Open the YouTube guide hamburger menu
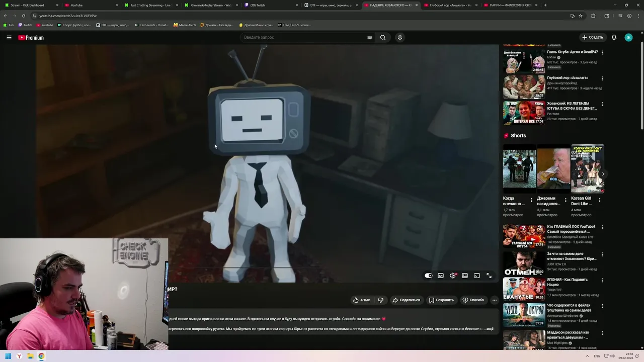Screen dimensions: 644x362 9,37
